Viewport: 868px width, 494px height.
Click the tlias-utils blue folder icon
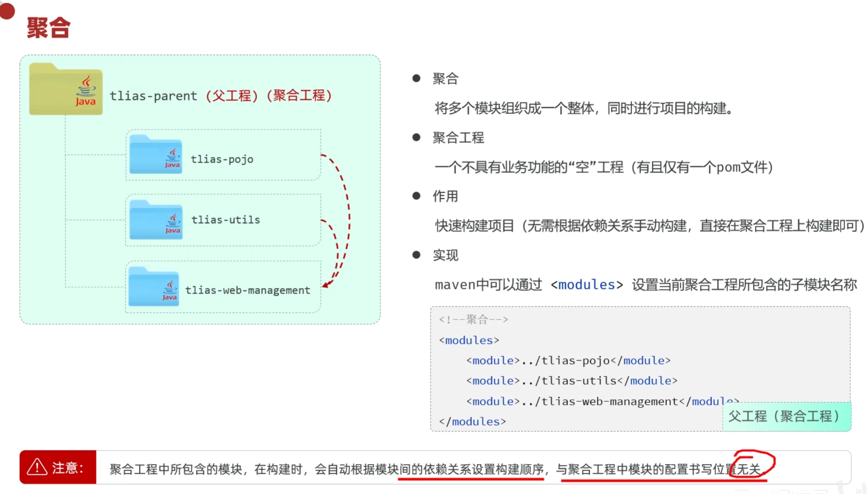(155, 220)
